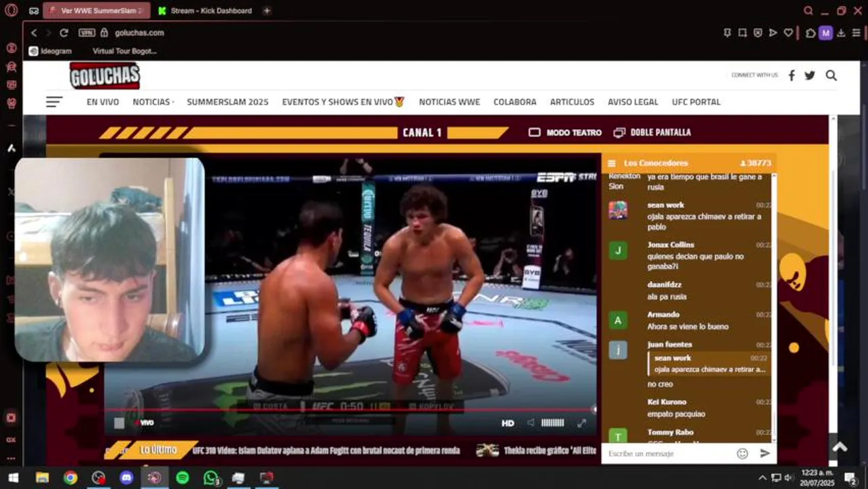Open the SUMMERSLAM 2025 menu item
Screen dimensions: 868x489
click(x=228, y=102)
